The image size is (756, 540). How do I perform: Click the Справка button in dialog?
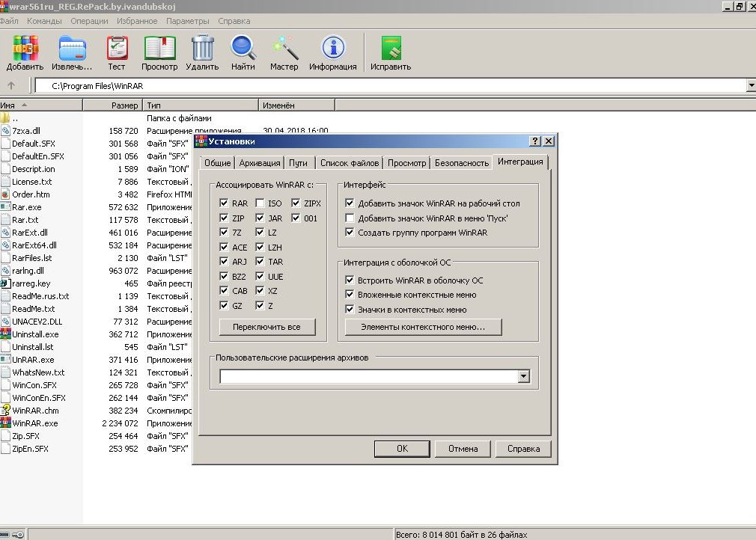tap(523, 449)
